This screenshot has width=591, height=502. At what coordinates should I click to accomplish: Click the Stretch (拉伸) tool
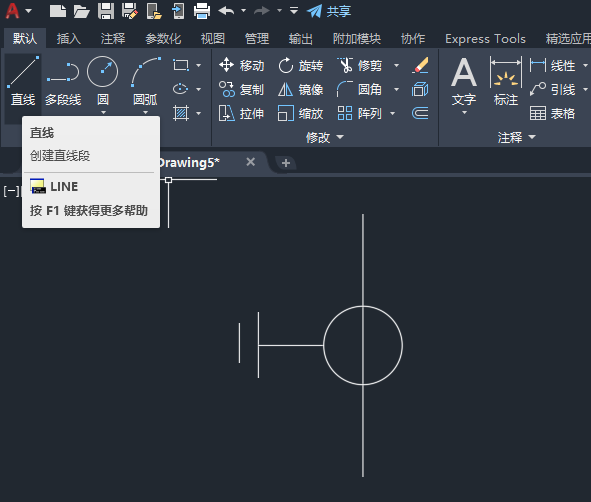tap(242, 113)
